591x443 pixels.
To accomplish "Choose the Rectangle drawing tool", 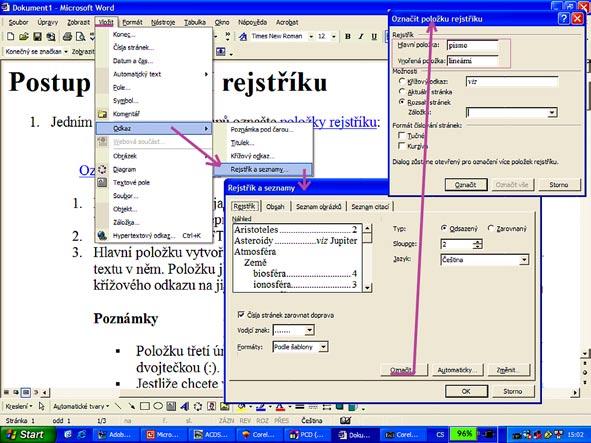I will 145,406.
